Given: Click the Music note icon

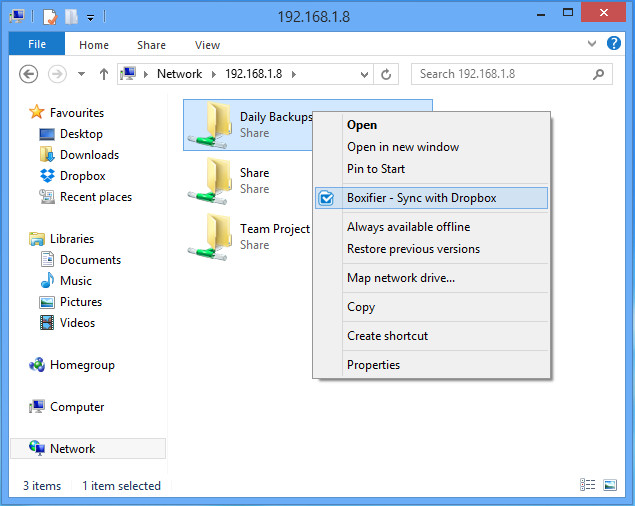Looking at the screenshot, I should [47, 280].
